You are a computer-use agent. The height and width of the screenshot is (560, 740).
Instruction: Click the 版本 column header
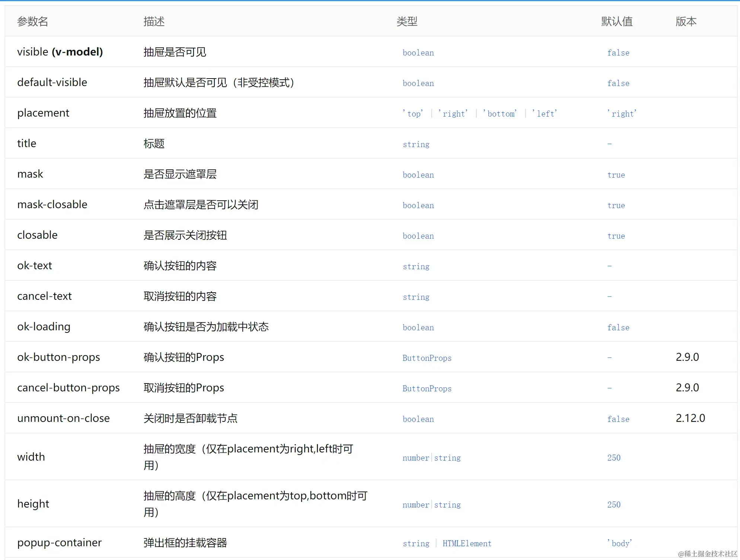(686, 22)
